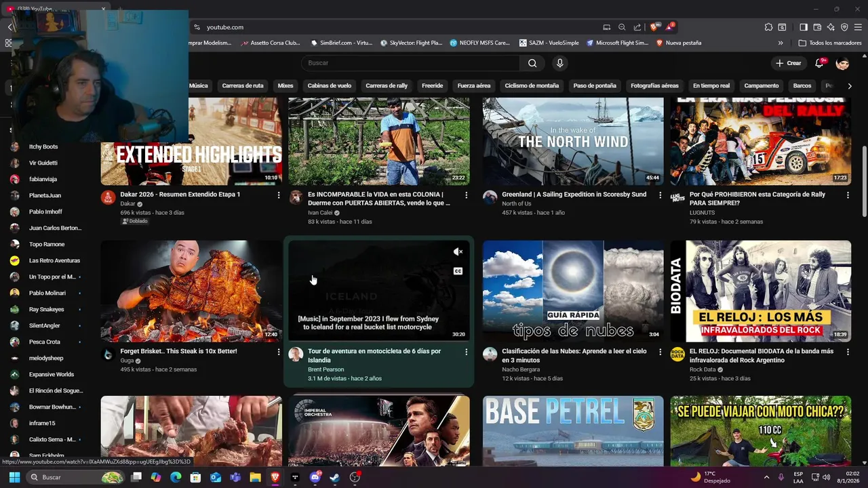Open options for Forget Brisket video
The height and width of the screenshot is (488, 868).
point(279,352)
